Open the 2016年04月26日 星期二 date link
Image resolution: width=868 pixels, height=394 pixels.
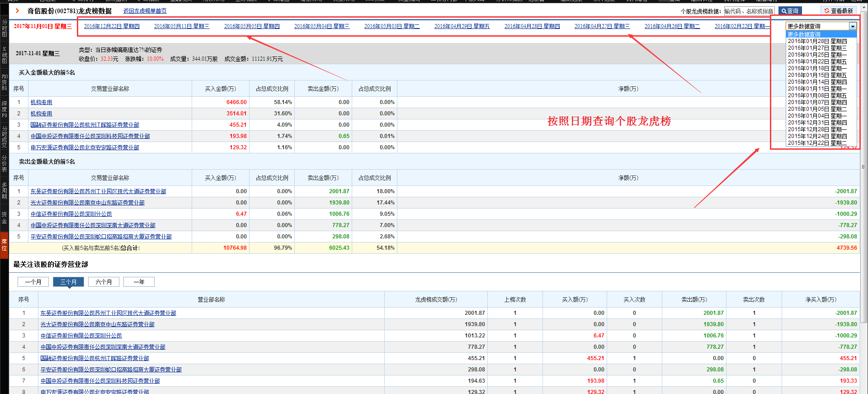(672, 26)
